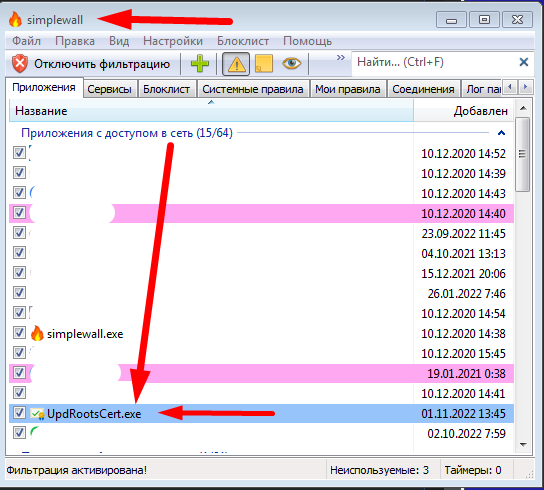Open the Помощь menu
Image resolution: width=544 pixels, height=490 pixels.
pyautogui.click(x=307, y=41)
